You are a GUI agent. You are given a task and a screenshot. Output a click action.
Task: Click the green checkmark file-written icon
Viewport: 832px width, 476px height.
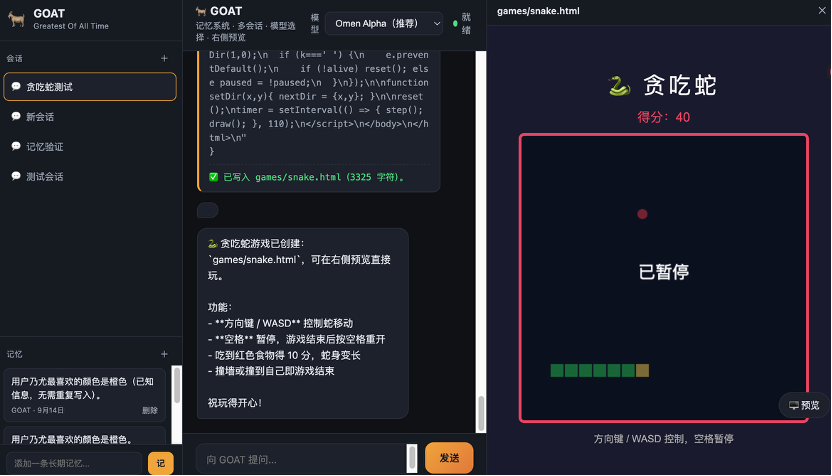click(x=213, y=177)
